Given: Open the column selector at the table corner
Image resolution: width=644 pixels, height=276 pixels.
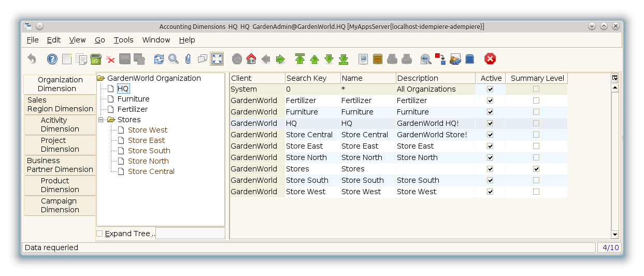Looking at the screenshot, I should tap(615, 78).
